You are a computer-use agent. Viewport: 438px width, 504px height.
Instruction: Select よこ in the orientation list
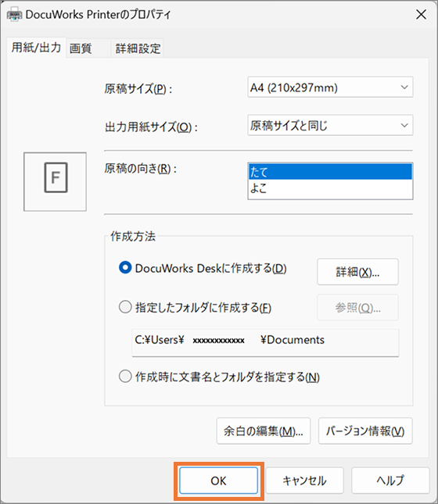click(x=330, y=188)
